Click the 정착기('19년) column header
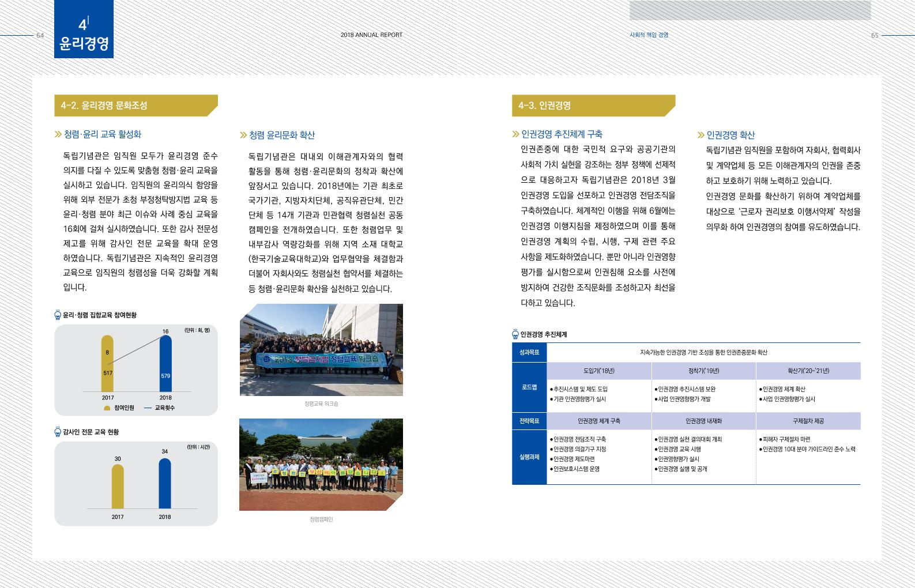The height and width of the screenshot is (588, 915). click(703, 371)
